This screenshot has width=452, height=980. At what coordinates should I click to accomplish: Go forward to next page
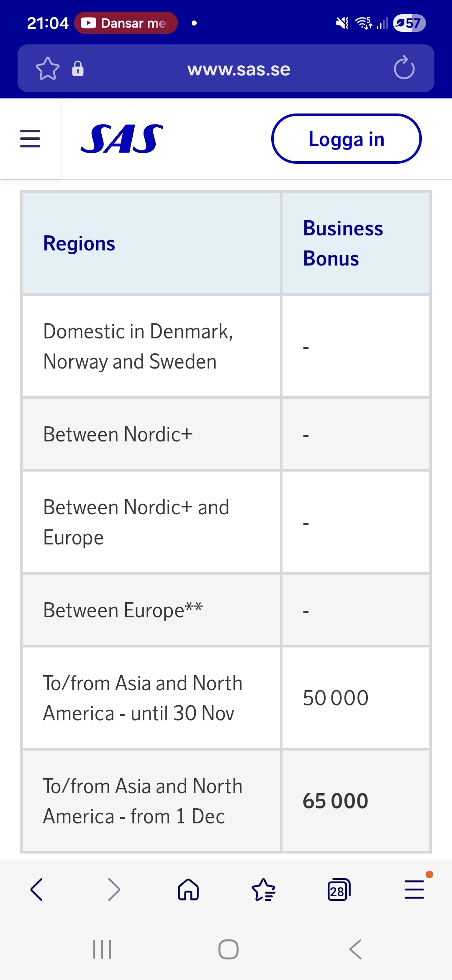click(x=113, y=890)
